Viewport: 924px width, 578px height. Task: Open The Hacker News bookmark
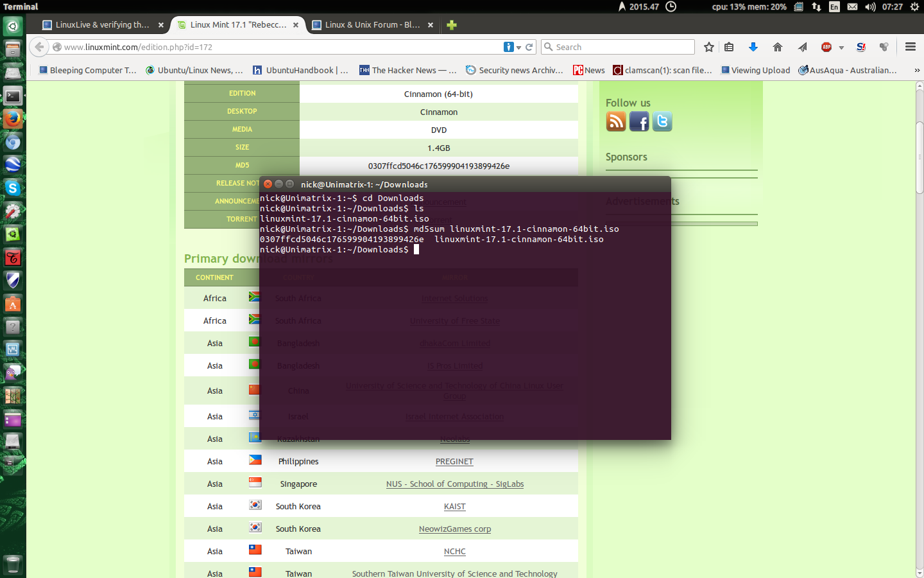tap(407, 71)
